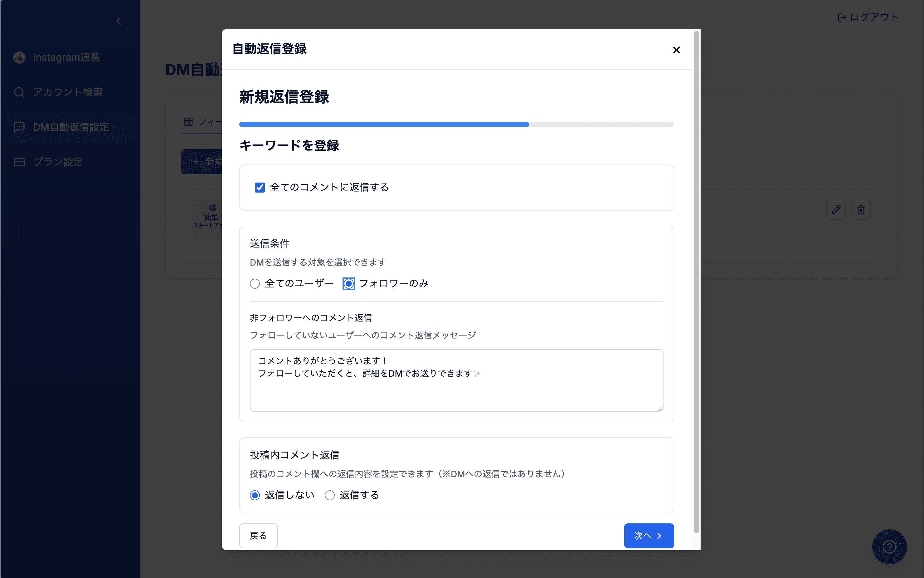Open the help question mark icon

890,547
